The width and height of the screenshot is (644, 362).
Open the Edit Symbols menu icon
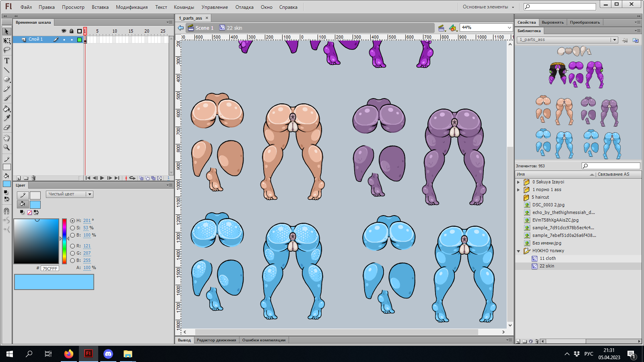453,28
